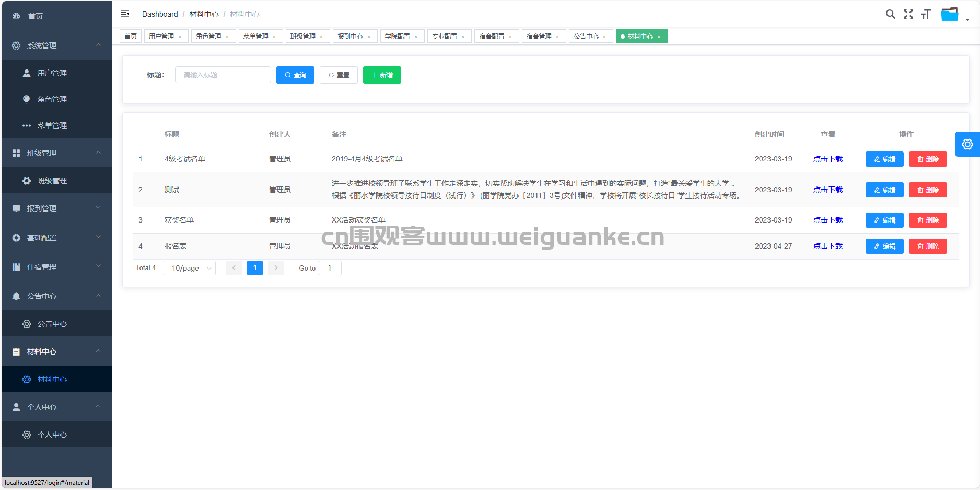
Task: Select page 1 in pagination
Action: [x=255, y=268]
